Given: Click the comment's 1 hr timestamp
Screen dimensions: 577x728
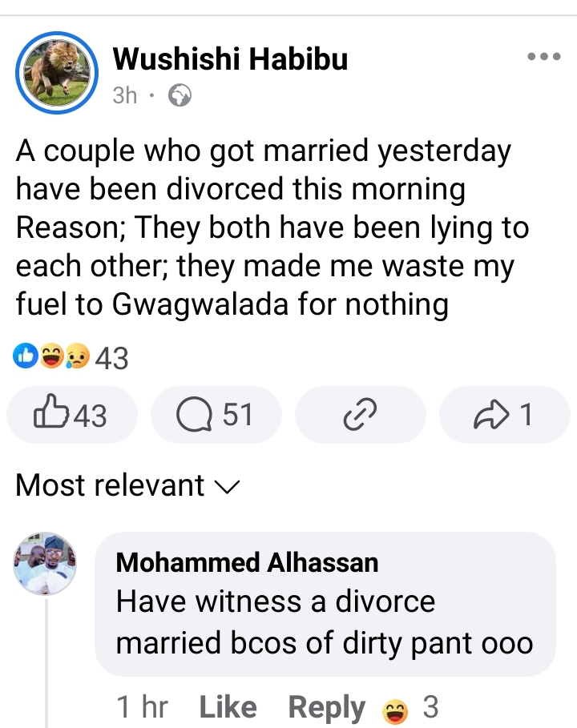Looking at the screenshot, I should point(142,708).
